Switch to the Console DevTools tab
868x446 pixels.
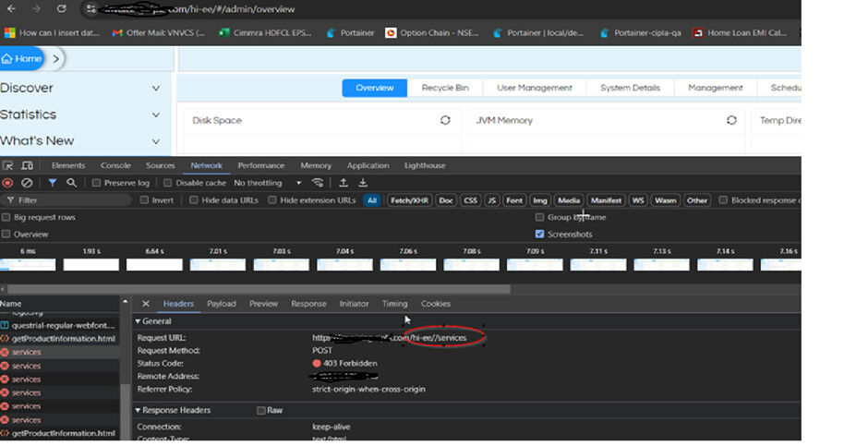click(115, 165)
